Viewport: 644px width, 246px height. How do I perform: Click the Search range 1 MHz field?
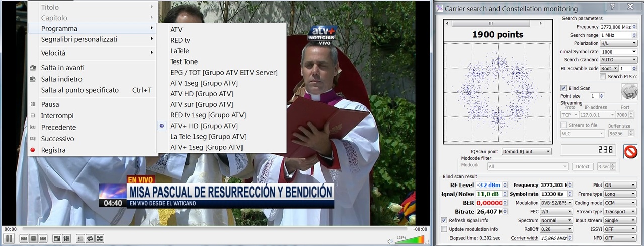(x=619, y=35)
